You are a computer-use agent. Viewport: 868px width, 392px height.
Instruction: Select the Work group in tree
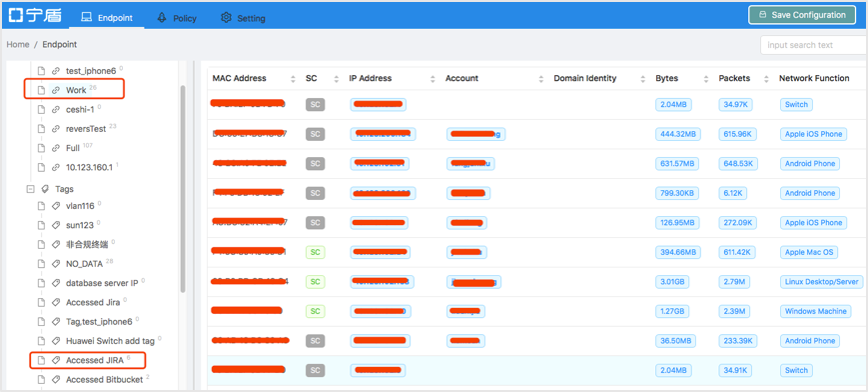(76, 90)
